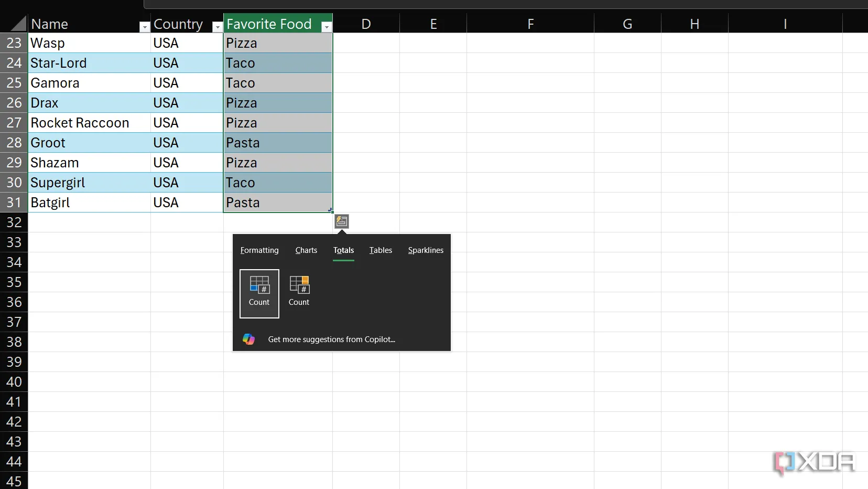Switch to the Tables tab
Screen dimensions: 868x489
pyautogui.click(x=381, y=250)
